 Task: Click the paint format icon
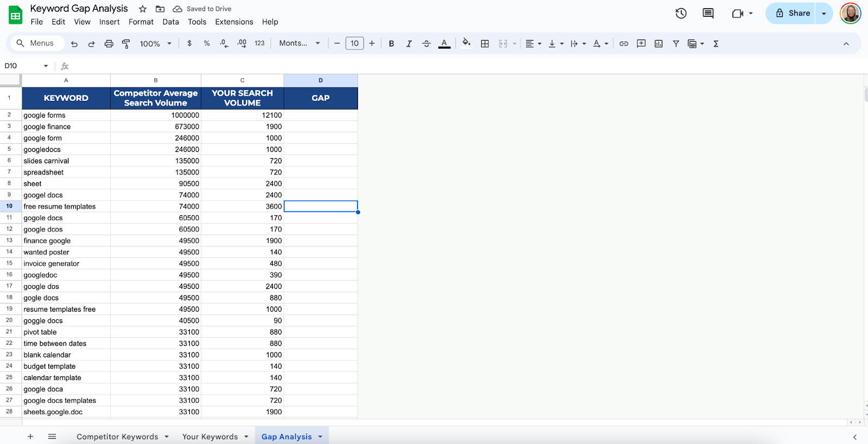tap(126, 44)
